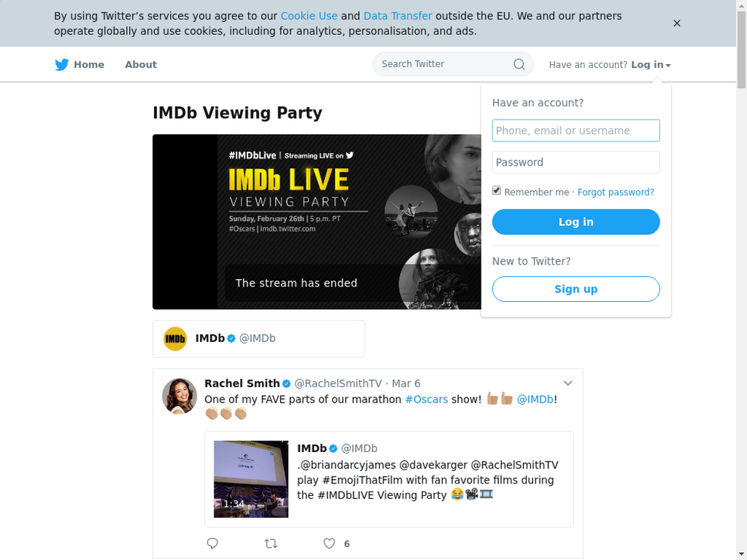
Task: Click 'The stream has ended' message
Action: click(x=296, y=284)
